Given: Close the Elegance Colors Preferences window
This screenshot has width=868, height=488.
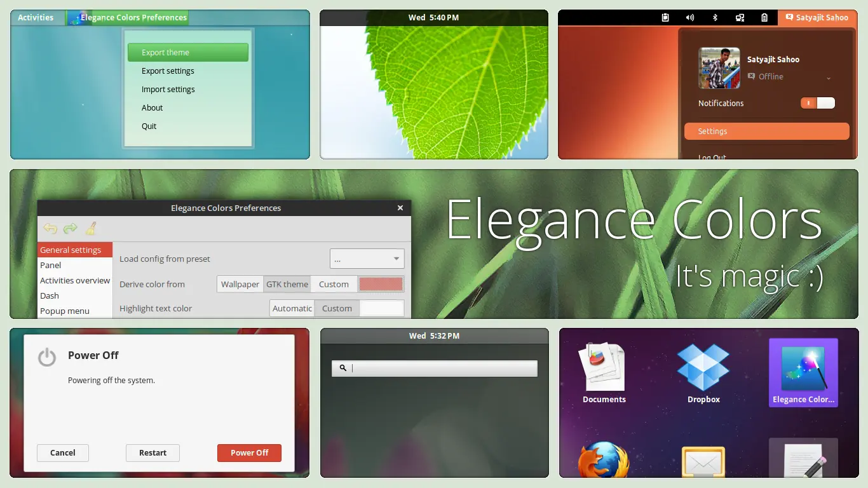Looking at the screenshot, I should pos(400,208).
